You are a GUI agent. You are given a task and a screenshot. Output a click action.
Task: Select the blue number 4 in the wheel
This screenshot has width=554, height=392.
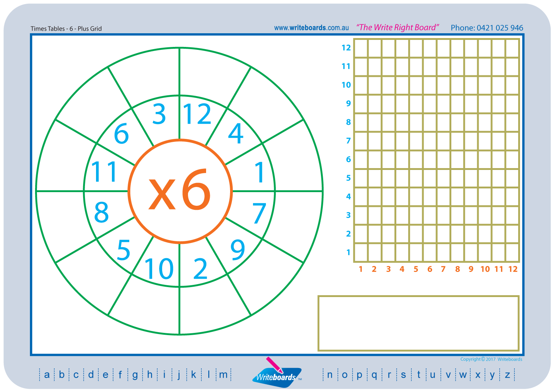[x=236, y=133]
